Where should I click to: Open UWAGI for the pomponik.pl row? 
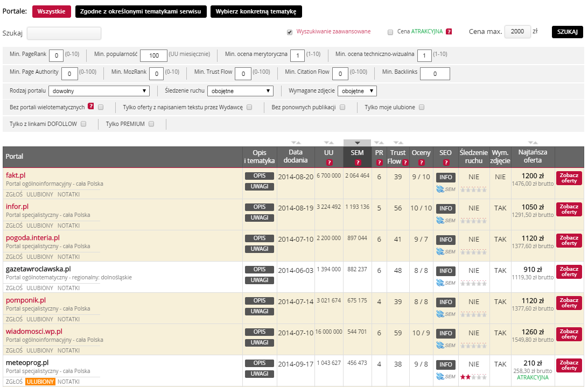[x=260, y=311]
